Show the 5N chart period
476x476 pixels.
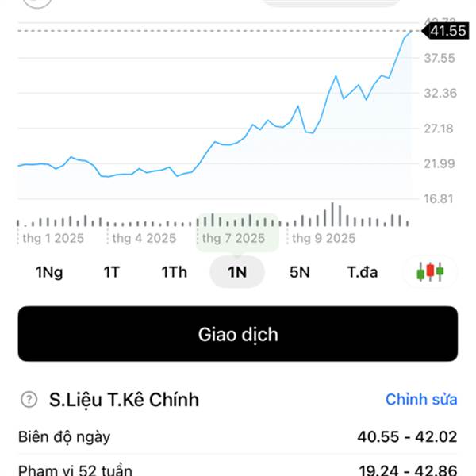pyautogui.click(x=299, y=272)
